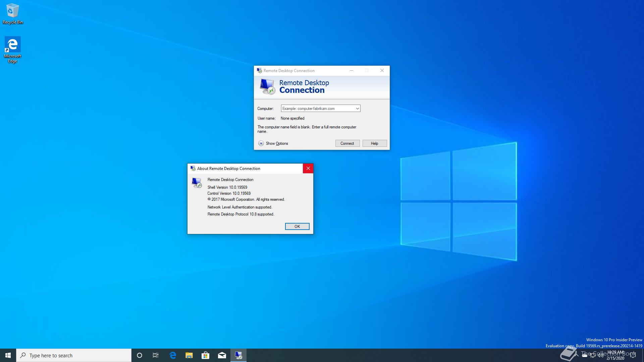
Task: Click the Remote Desktop icon in the About dialog
Action: click(197, 183)
